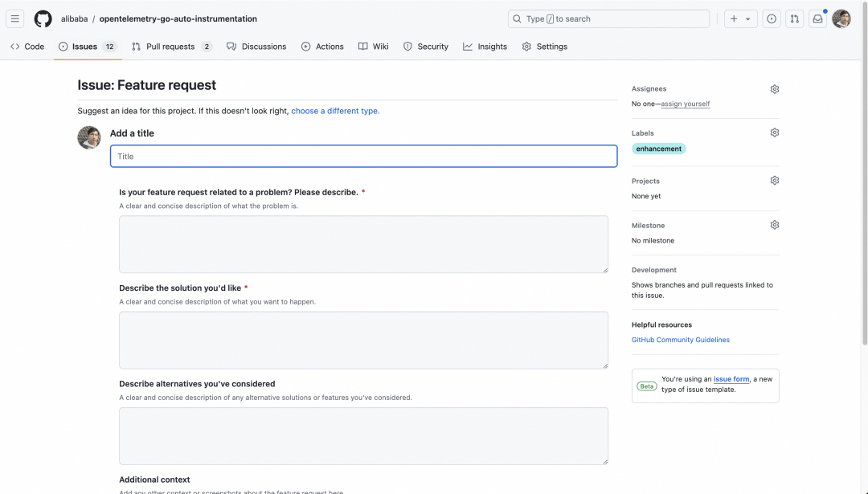The width and height of the screenshot is (868, 494).
Task: Click the enhancement label badge
Action: [x=659, y=149]
